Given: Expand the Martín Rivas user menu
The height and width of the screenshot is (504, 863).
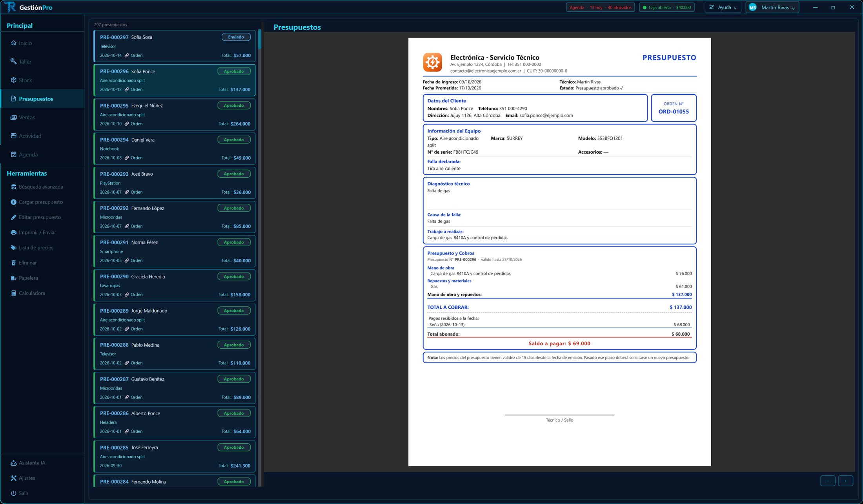Looking at the screenshot, I should click(772, 7).
